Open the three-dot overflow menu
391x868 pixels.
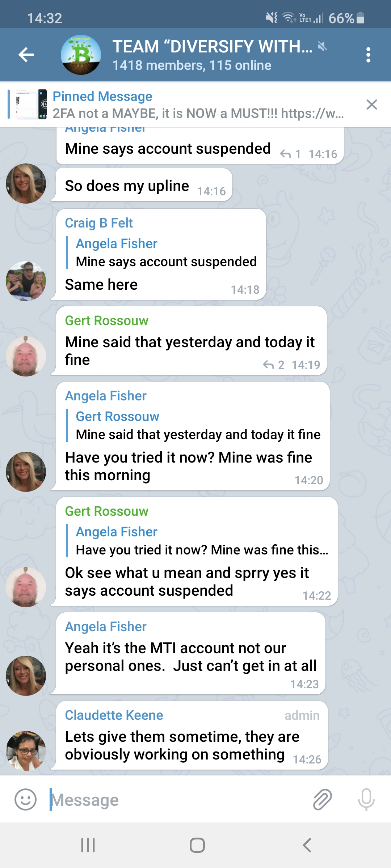[368, 55]
